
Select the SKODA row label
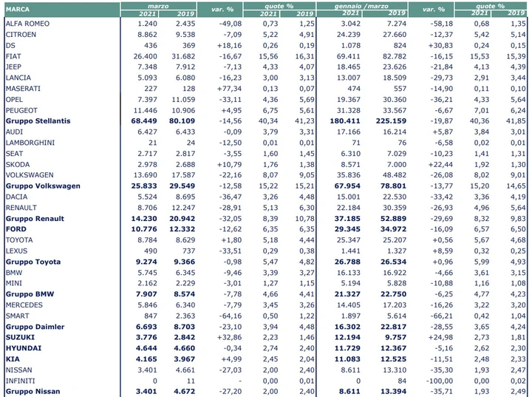point(18,164)
